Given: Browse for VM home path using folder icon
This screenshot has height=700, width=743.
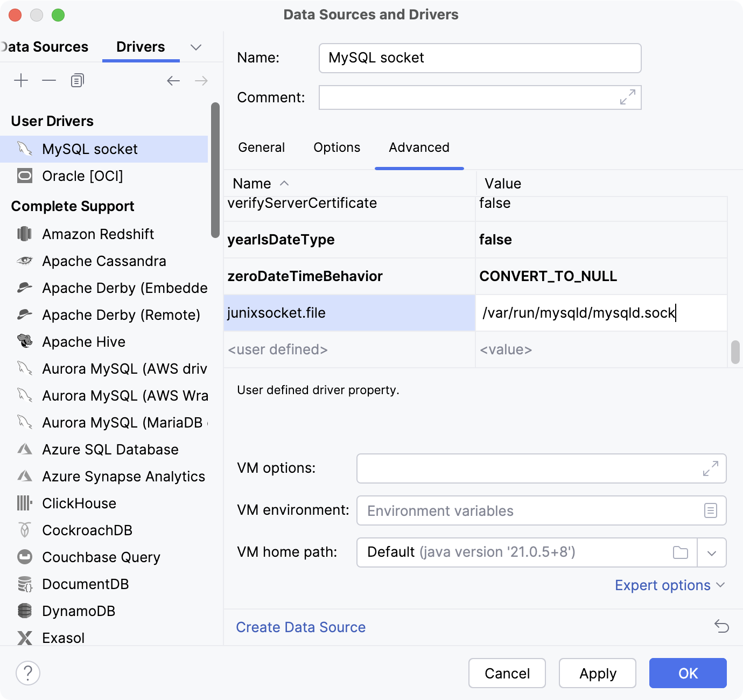Looking at the screenshot, I should pos(681,552).
